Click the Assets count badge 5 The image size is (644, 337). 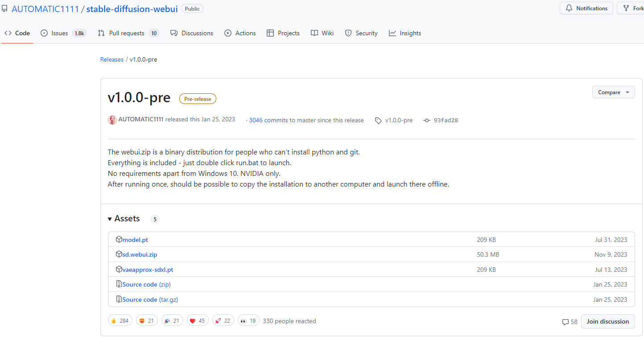pyautogui.click(x=155, y=219)
